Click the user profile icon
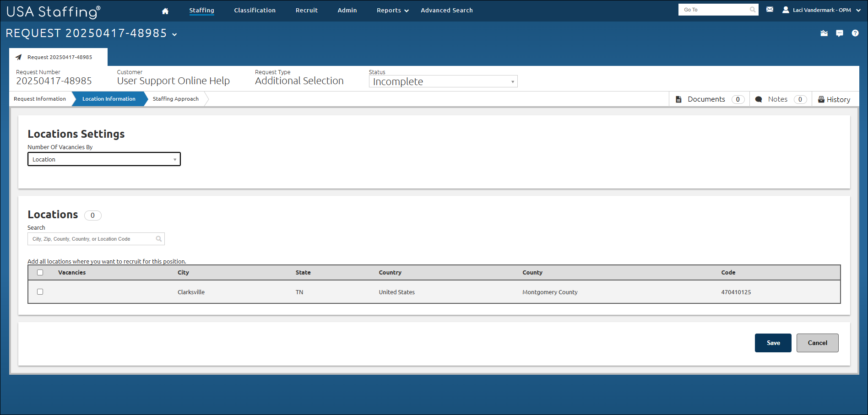 (786, 10)
